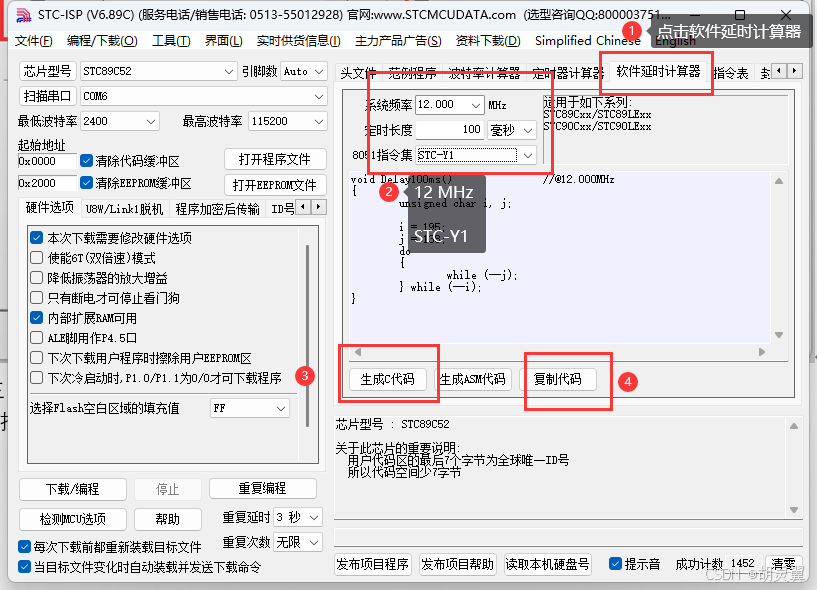
Task: Click 生成C代码 button
Action: (387, 379)
